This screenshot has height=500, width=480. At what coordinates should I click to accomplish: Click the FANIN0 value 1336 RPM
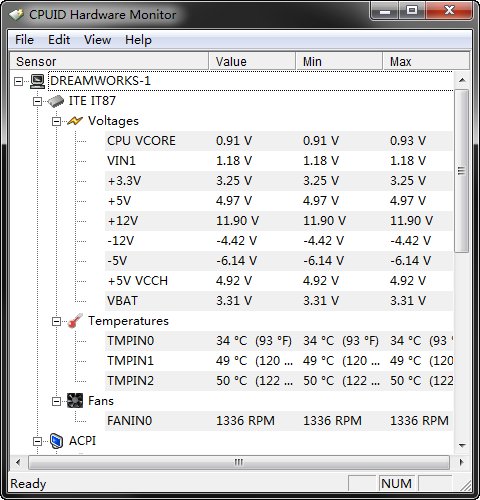pos(245,421)
